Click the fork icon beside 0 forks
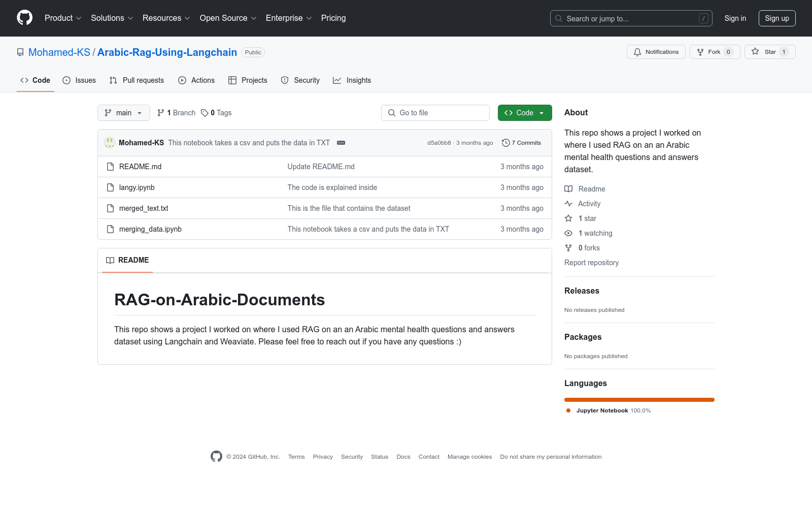The height and width of the screenshot is (508, 812). click(x=568, y=248)
